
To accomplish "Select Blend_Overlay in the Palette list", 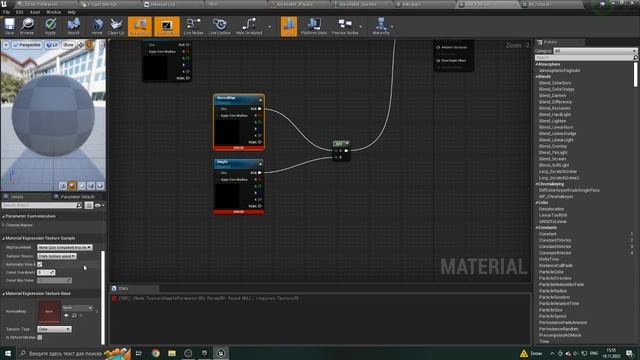I will click(553, 146).
